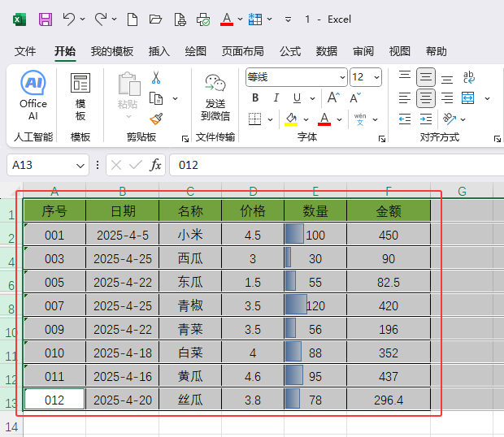
Task: Select the Format Painter brush
Action: [156, 119]
